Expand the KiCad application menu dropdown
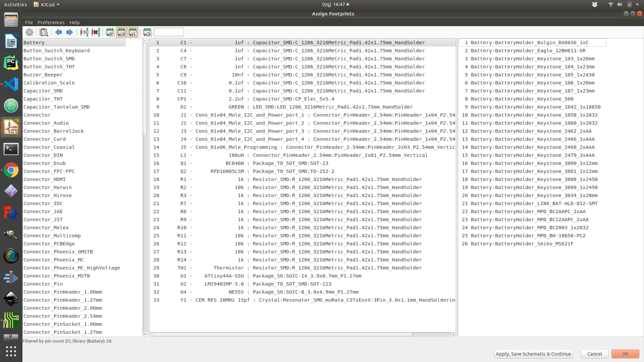The height and width of the screenshot is (362, 644). (x=58, y=5)
